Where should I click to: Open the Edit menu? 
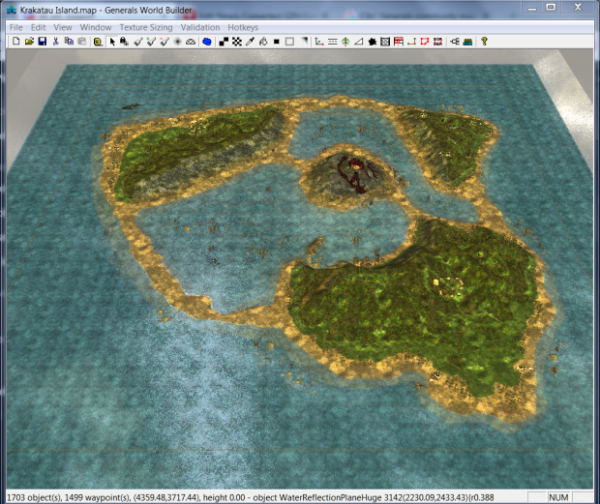click(38, 28)
